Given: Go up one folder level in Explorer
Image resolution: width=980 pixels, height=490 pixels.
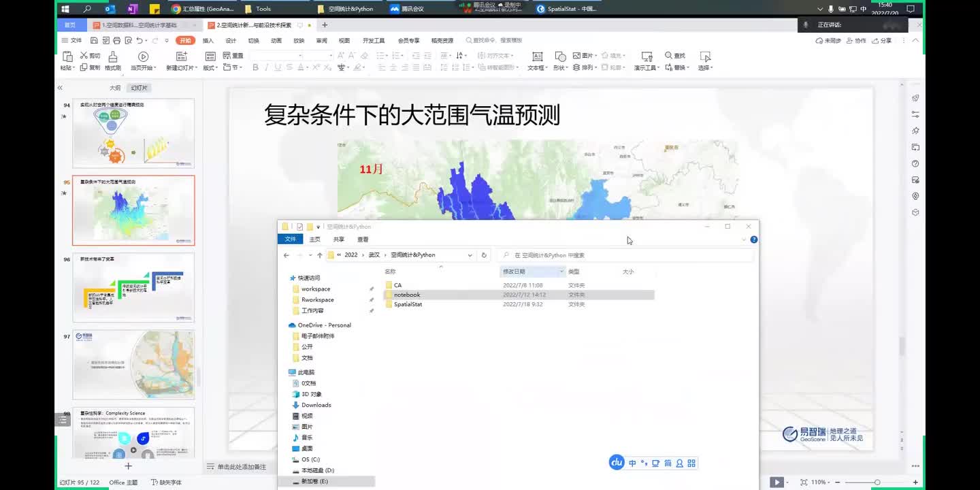Looking at the screenshot, I should pyautogui.click(x=320, y=255).
